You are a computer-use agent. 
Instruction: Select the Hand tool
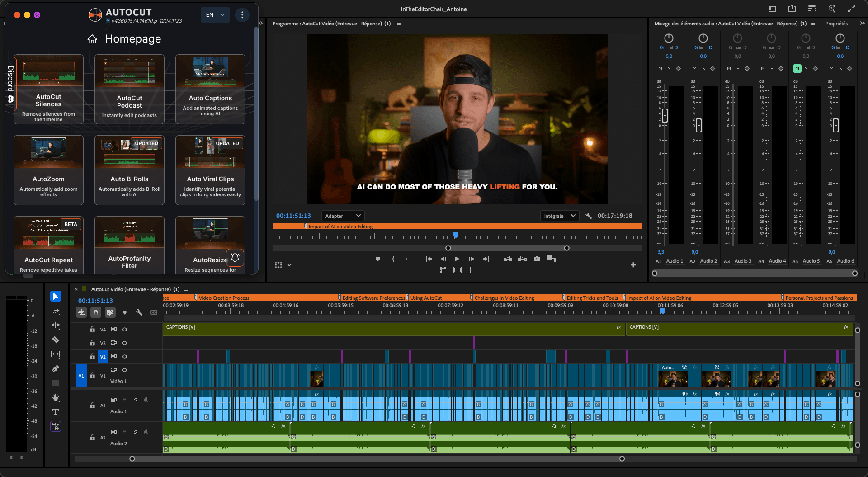point(56,398)
